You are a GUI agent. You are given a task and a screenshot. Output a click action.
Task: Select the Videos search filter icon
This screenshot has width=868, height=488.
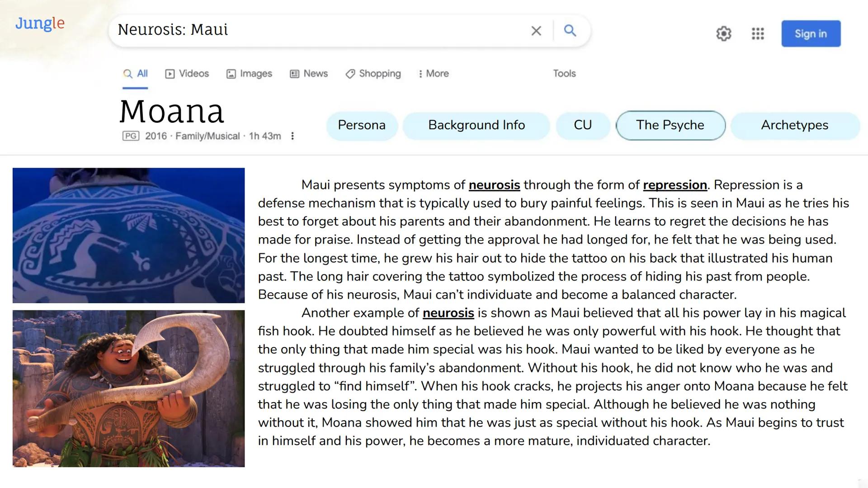pyautogui.click(x=170, y=73)
